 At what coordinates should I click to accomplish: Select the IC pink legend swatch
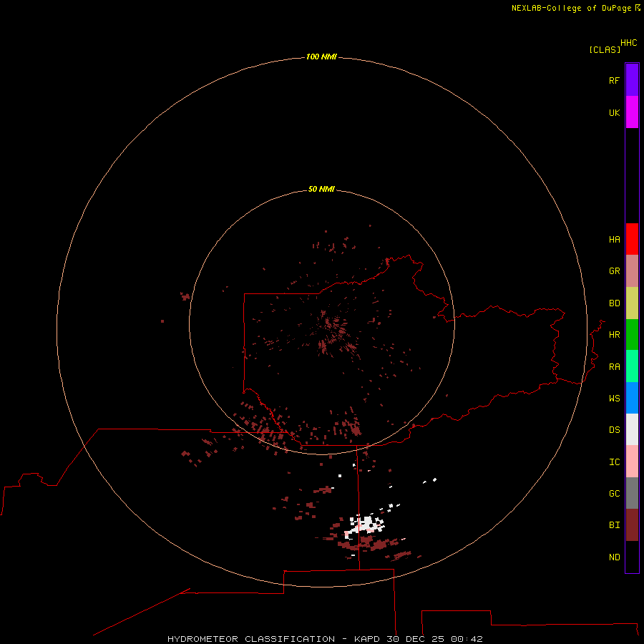coord(632,462)
